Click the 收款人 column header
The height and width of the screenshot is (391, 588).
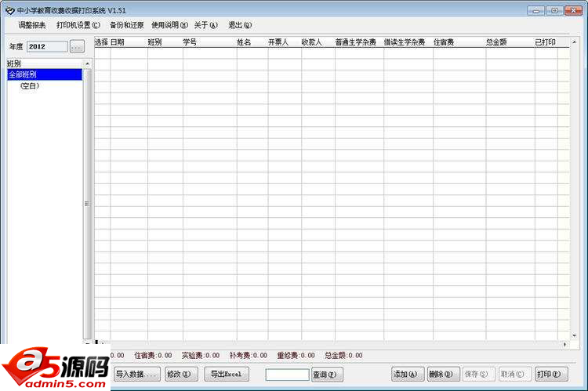pos(318,42)
